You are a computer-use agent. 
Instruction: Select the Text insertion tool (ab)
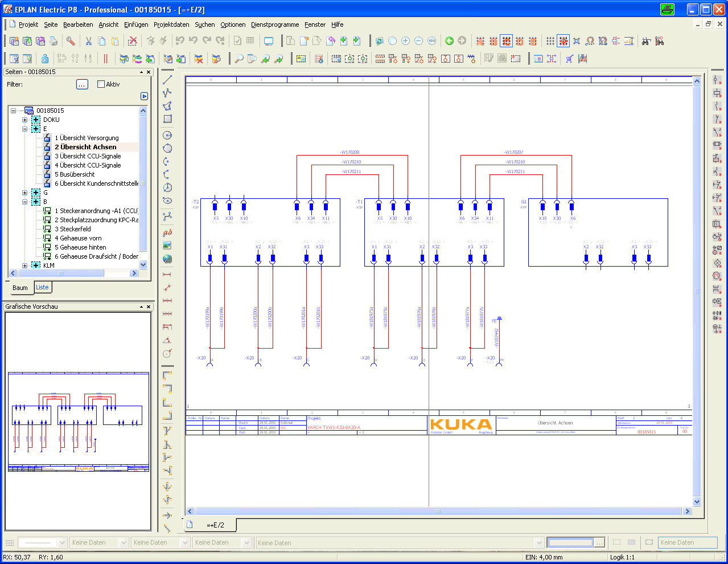coord(167,232)
